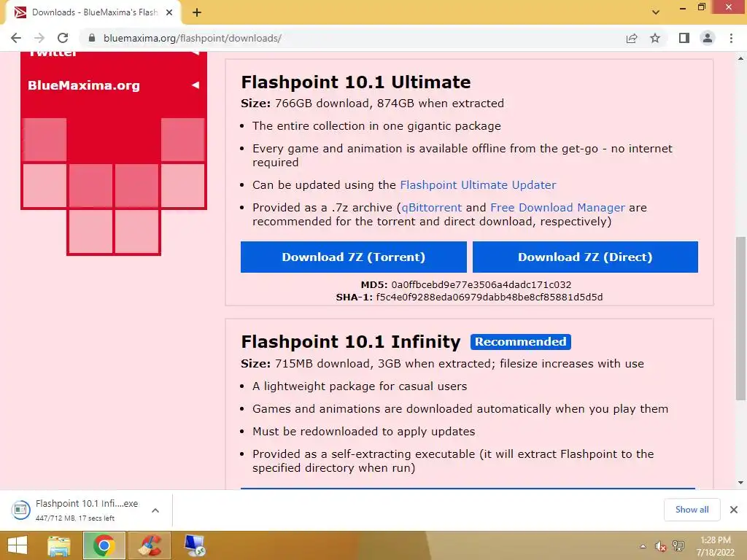Click the page scrollbar thumb

(x=741, y=318)
